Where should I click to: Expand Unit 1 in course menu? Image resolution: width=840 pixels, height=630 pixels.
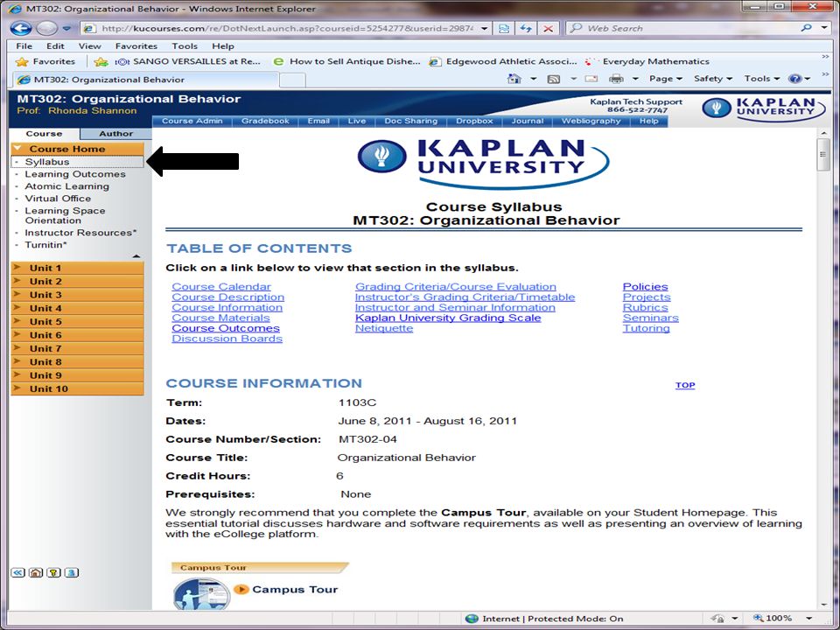pyautogui.click(x=77, y=268)
